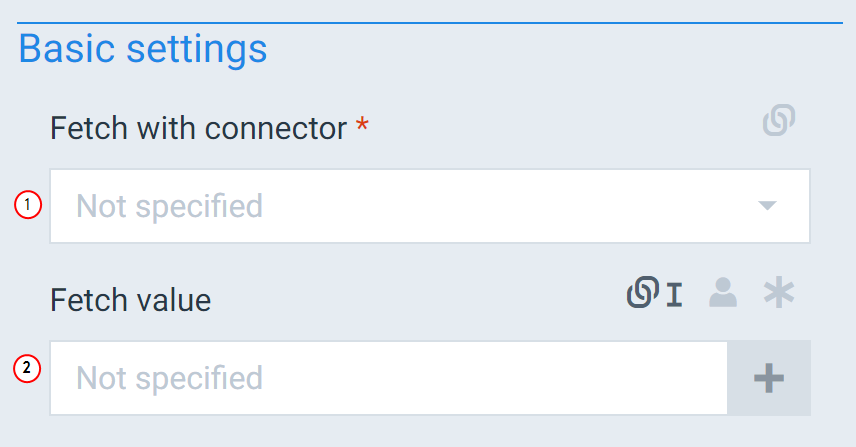Click the Fetch with connector label

[198, 128]
